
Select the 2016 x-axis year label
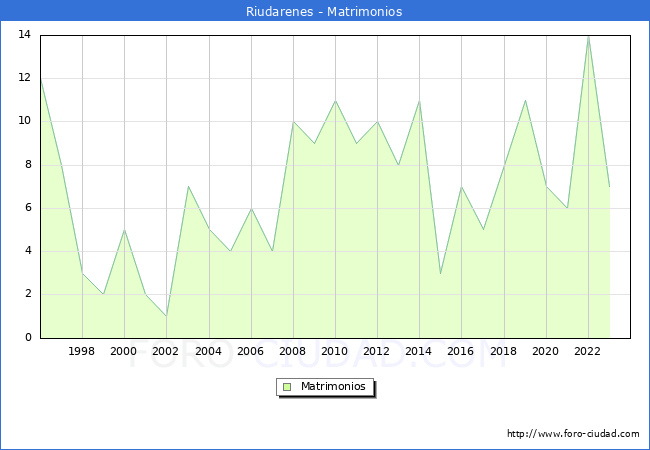click(x=461, y=351)
